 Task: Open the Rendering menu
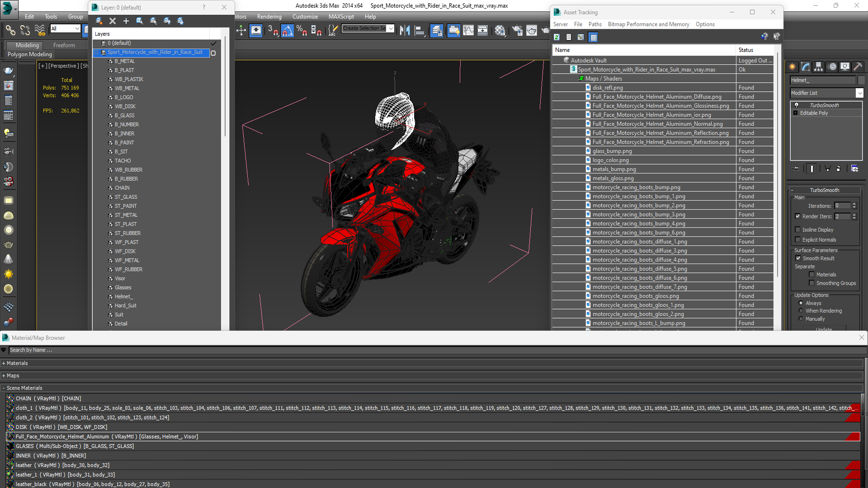coord(269,17)
